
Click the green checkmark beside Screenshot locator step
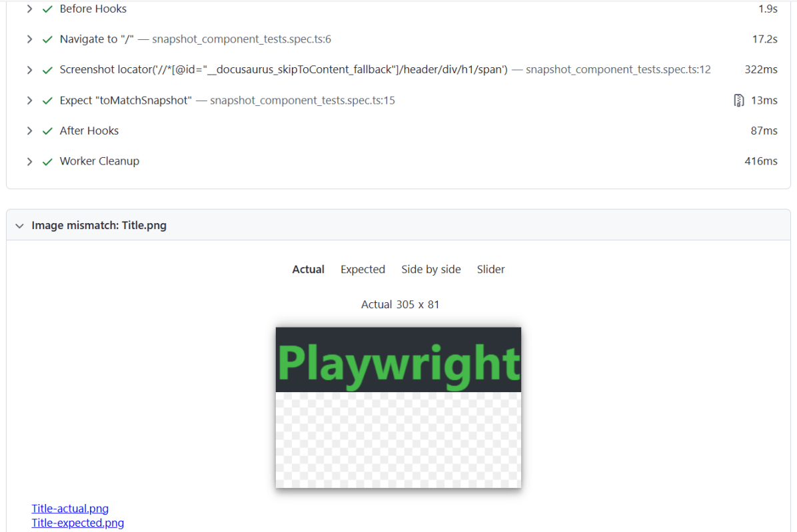coord(47,70)
